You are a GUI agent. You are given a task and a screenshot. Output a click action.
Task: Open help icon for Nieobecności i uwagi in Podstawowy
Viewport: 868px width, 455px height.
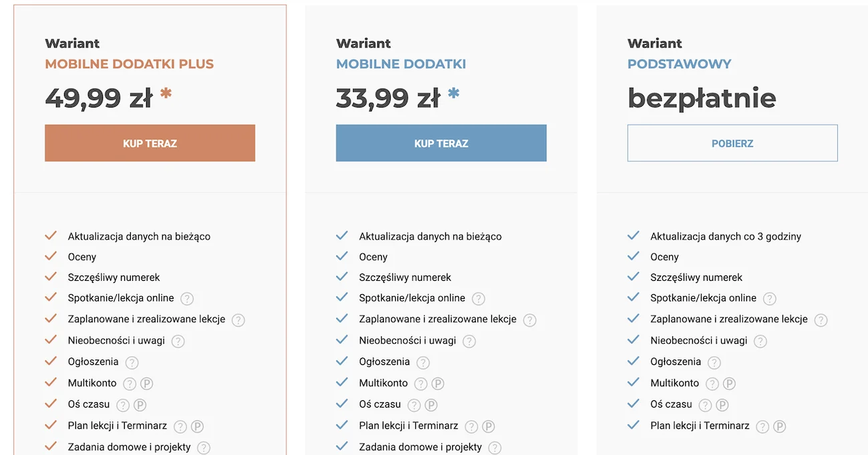pyautogui.click(x=761, y=341)
